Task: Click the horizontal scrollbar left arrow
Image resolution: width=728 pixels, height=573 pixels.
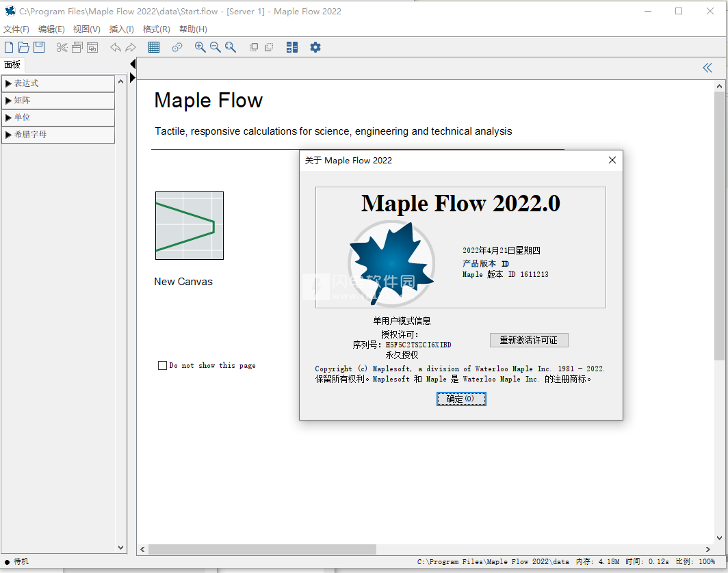Action: point(142,549)
